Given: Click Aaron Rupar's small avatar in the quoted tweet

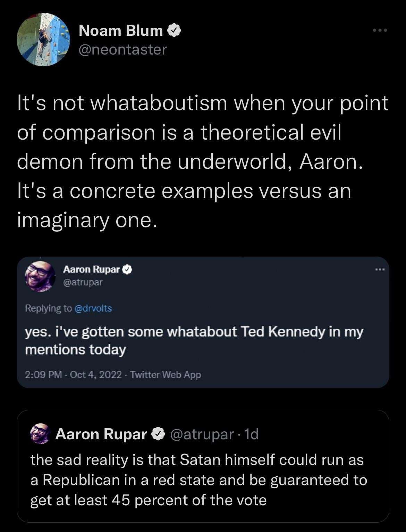Looking at the screenshot, I should click(x=40, y=434).
